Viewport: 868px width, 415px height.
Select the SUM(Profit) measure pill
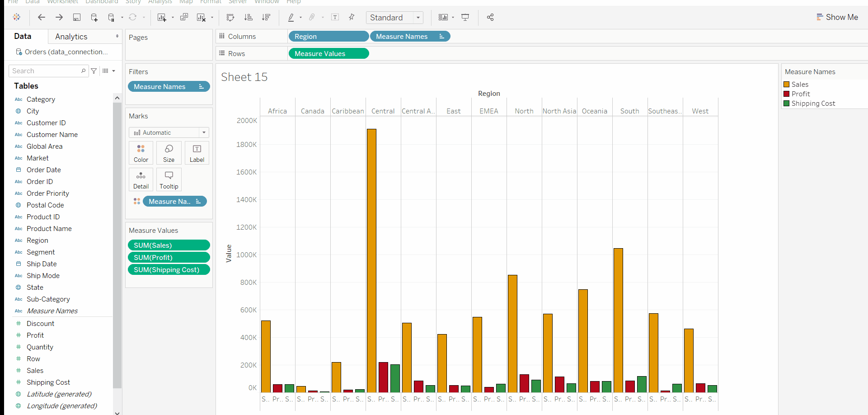169,258
